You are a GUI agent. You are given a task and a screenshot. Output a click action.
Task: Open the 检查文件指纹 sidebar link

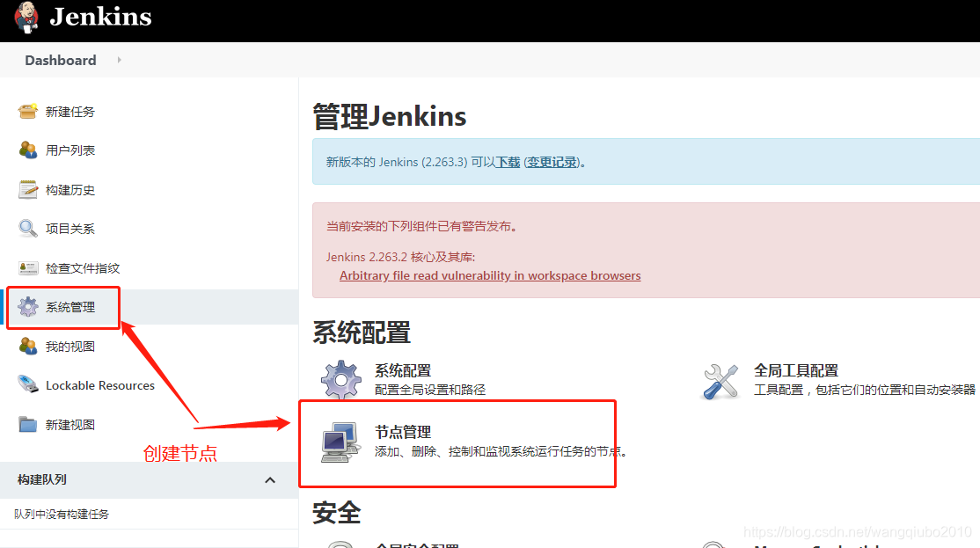[x=83, y=268]
